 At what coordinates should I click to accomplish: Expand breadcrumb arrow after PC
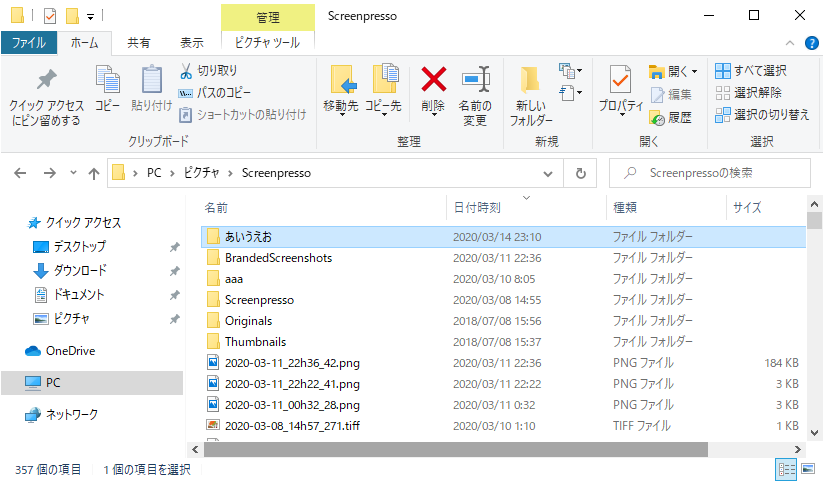(172, 173)
